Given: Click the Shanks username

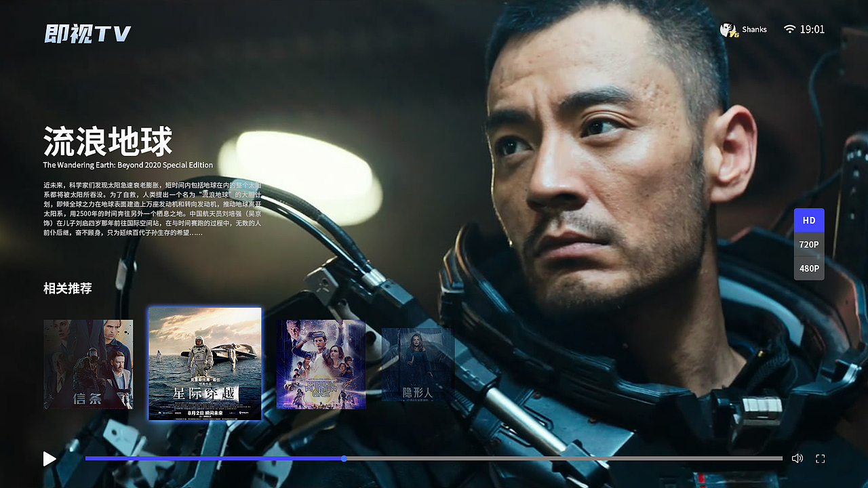Looking at the screenshot, I should point(754,29).
